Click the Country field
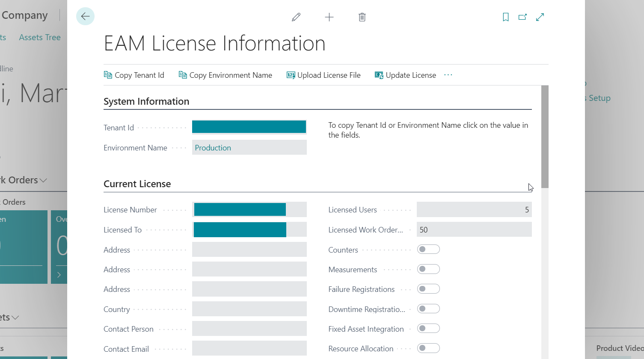This screenshot has width=644, height=359. tap(249, 309)
